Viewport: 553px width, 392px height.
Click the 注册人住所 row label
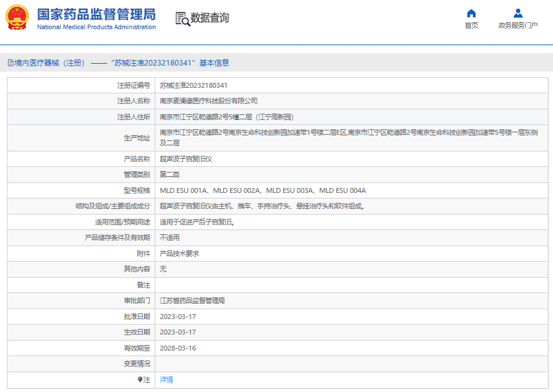click(134, 117)
